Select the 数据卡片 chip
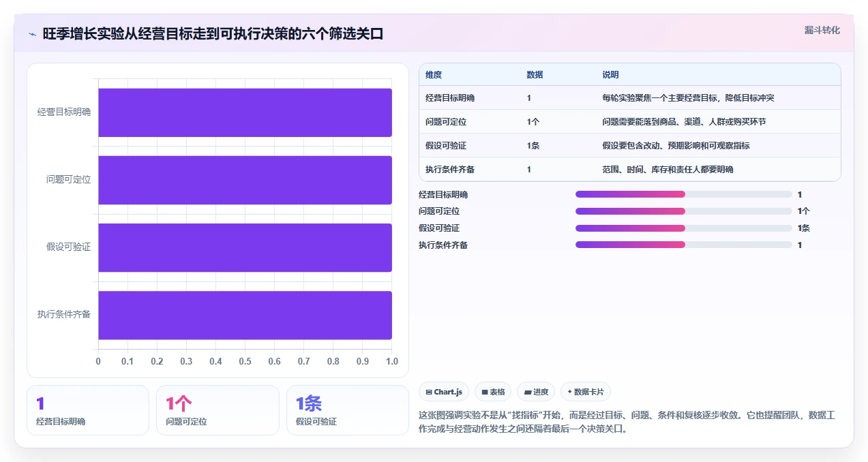The height and width of the screenshot is (462, 868). (586, 392)
